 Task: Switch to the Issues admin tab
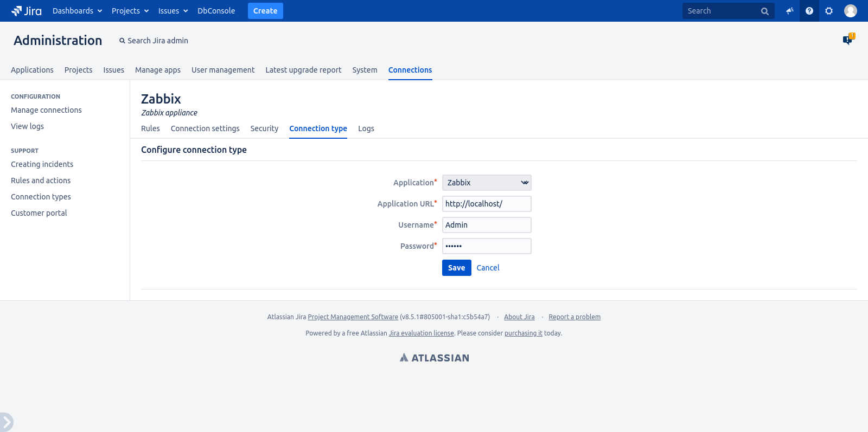pos(113,70)
